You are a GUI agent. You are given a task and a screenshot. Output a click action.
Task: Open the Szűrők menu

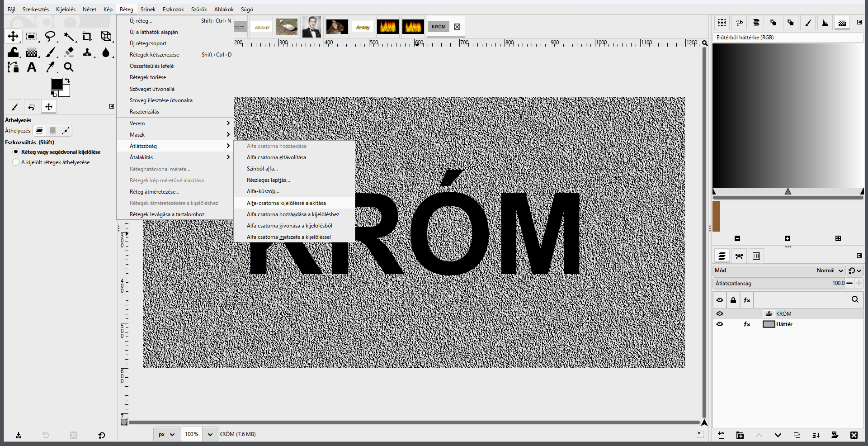199,9
